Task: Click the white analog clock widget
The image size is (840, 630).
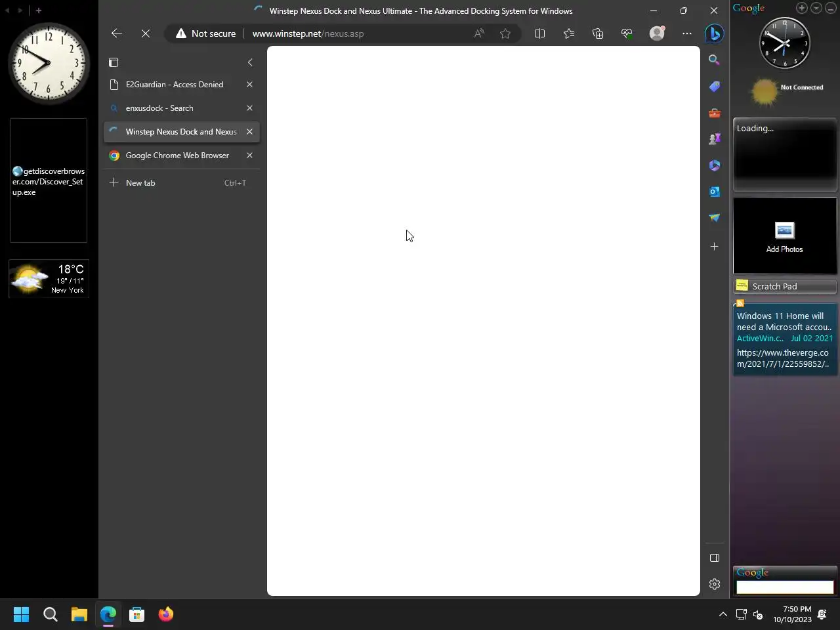Action: click(x=48, y=63)
